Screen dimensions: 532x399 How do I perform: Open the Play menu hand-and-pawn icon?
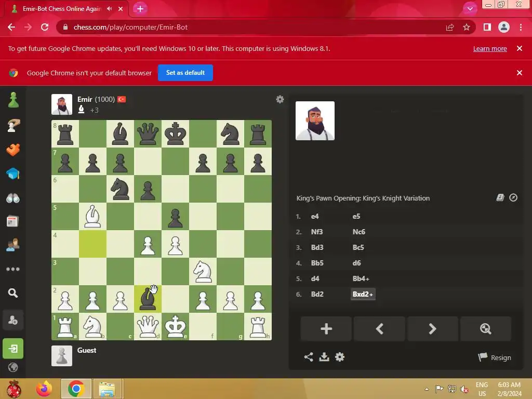coord(13,125)
